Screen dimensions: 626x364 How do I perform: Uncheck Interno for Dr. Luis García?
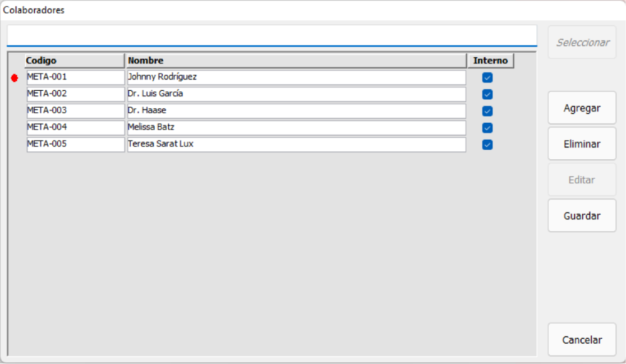click(487, 94)
